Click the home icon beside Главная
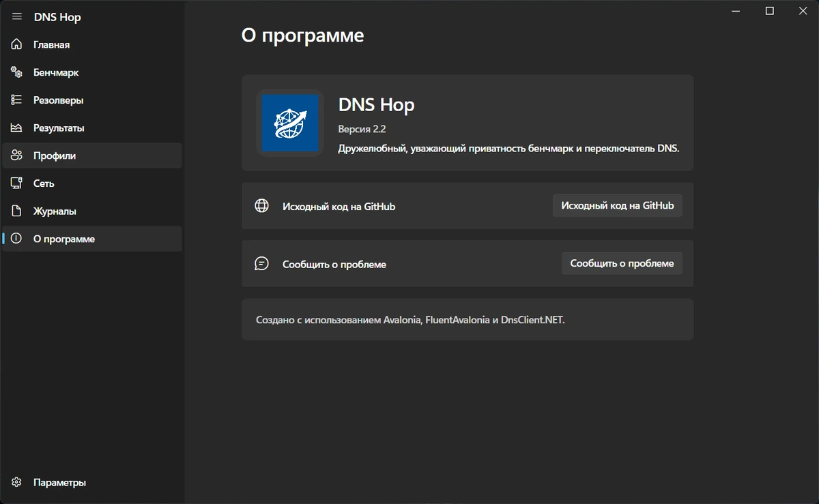 pos(17,45)
